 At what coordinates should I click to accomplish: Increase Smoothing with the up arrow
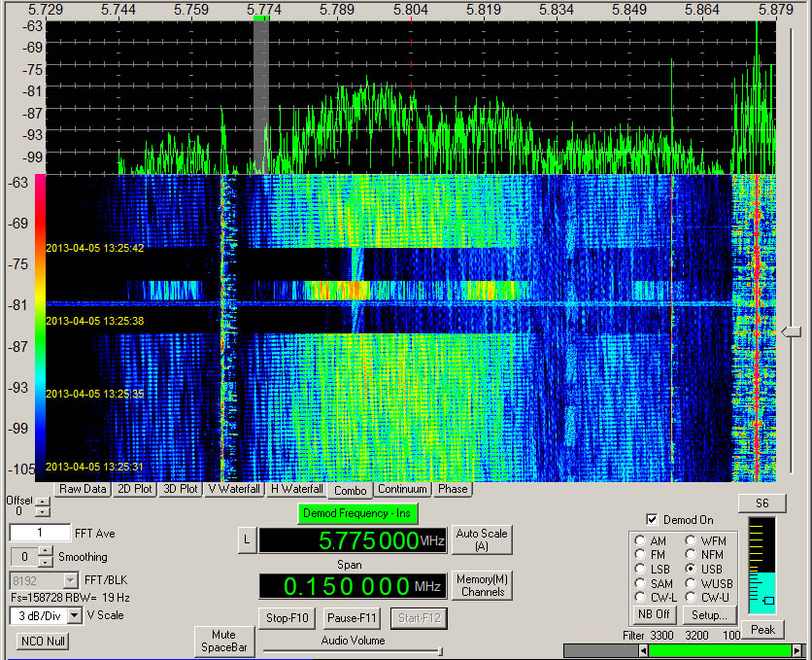[46, 551]
